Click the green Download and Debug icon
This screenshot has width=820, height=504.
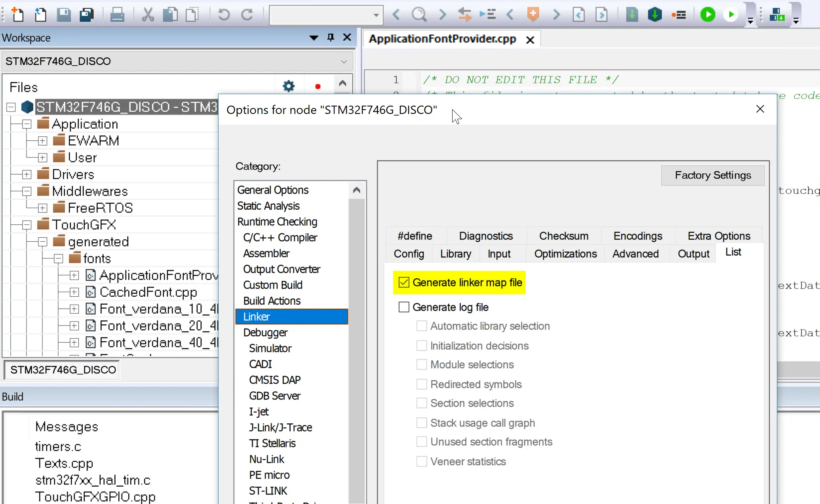coord(708,15)
